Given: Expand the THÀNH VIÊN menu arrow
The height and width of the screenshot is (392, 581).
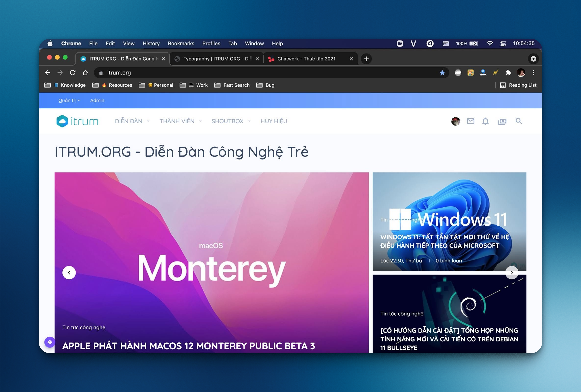Looking at the screenshot, I should coord(200,121).
